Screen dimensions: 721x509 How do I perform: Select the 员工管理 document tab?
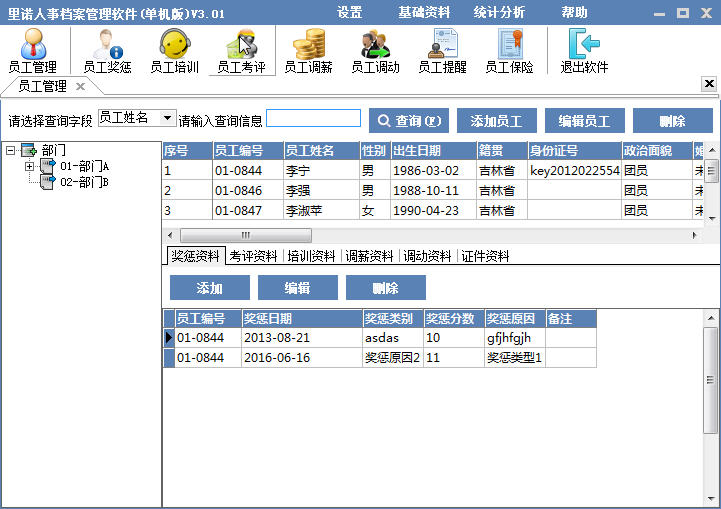[42, 86]
